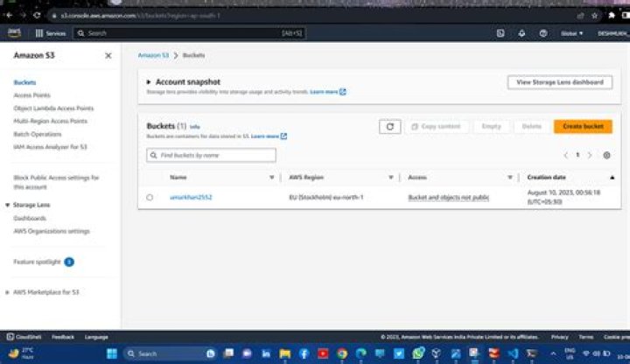This screenshot has width=630, height=364.
Task: Open WhatsApp from taskbar
Action: pyautogui.click(x=418, y=353)
